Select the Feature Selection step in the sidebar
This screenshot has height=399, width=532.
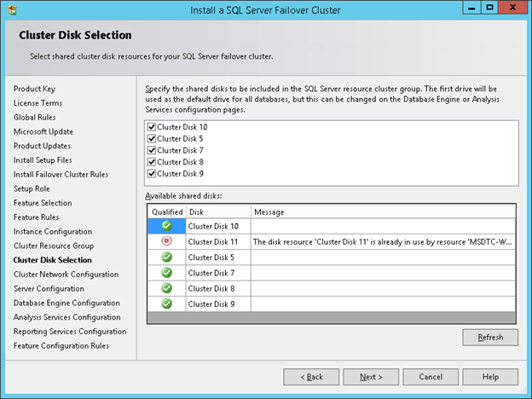pyautogui.click(x=43, y=203)
